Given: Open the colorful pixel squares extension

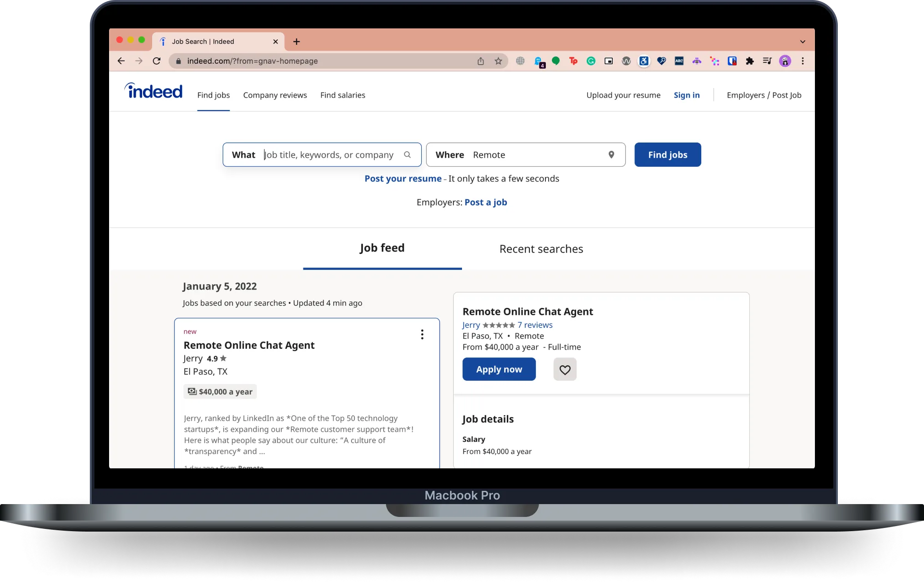Looking at the screenshot, I should [x=715, y=61].
